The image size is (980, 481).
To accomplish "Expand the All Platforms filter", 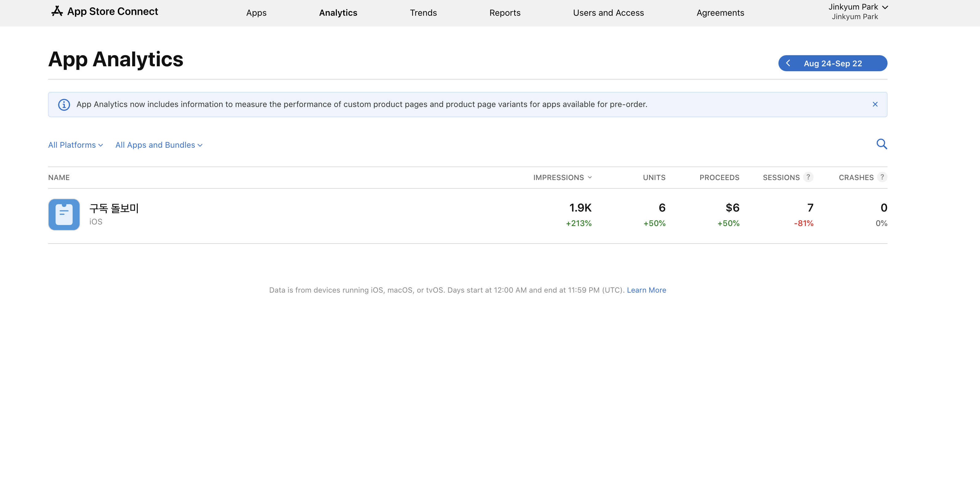I will pyautogui.click(x=75, y=145).
